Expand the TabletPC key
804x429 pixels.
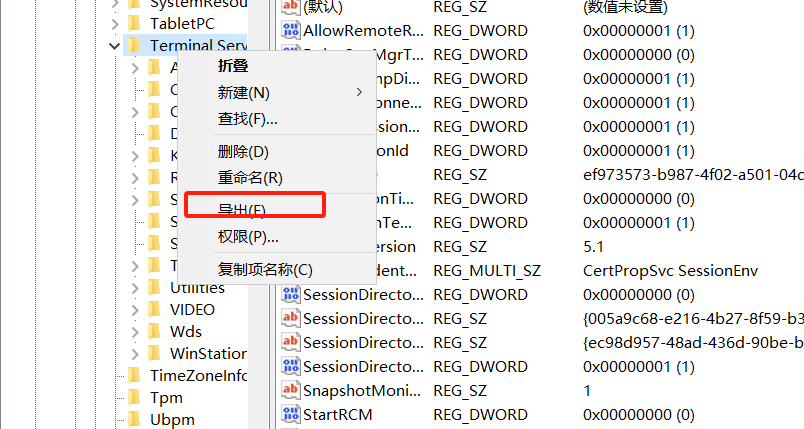pos(115,24)
